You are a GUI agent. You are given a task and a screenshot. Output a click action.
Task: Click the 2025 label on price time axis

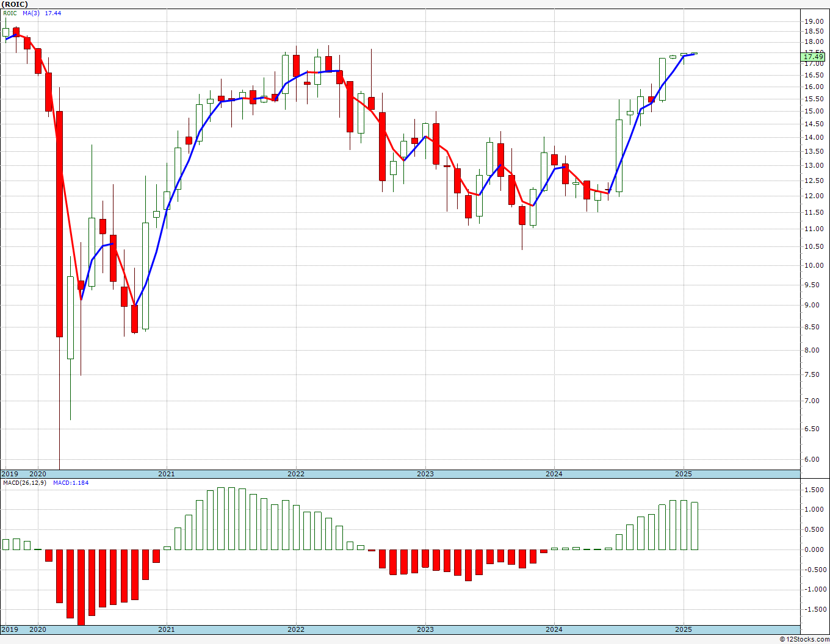click(684, 474)
